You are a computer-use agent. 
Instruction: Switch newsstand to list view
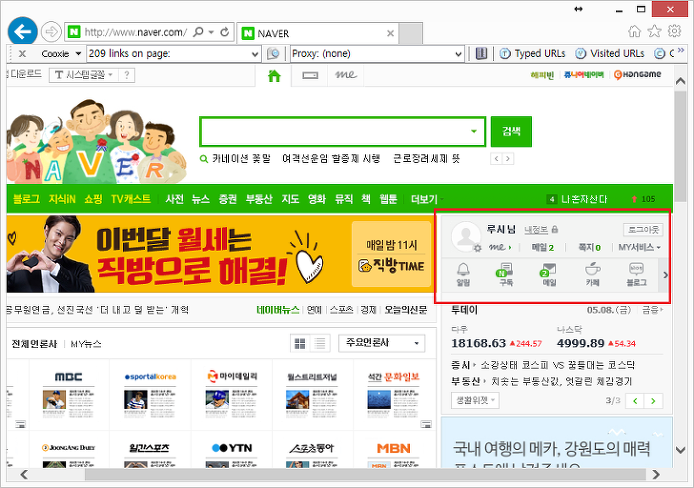point(320,343)
